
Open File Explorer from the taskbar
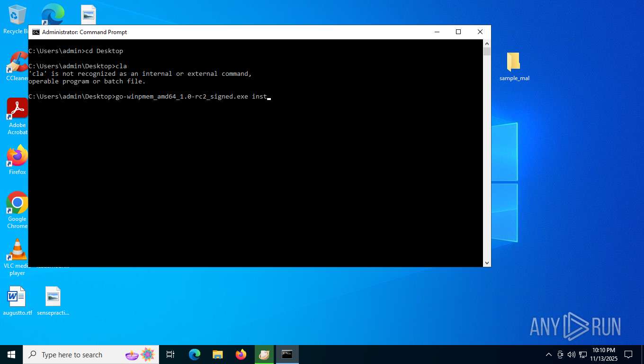pos(218,355)
